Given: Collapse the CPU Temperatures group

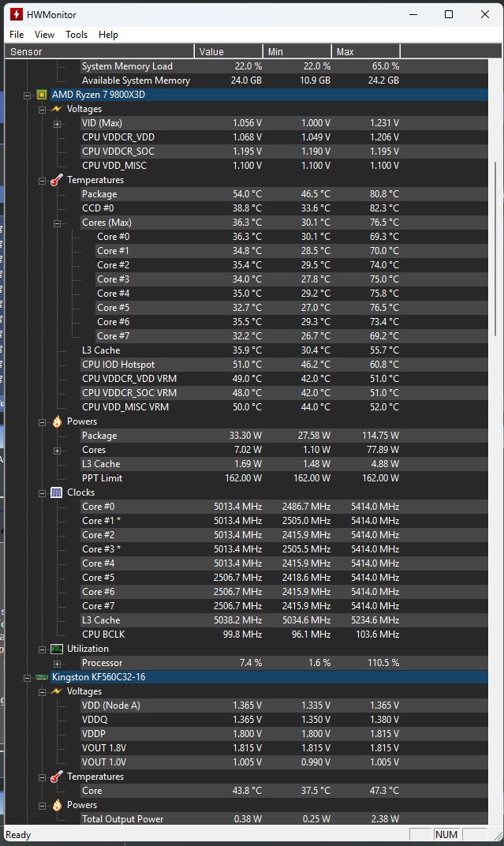Looking at the screenshot, I should pyautogui.click(x=42, y=181).
